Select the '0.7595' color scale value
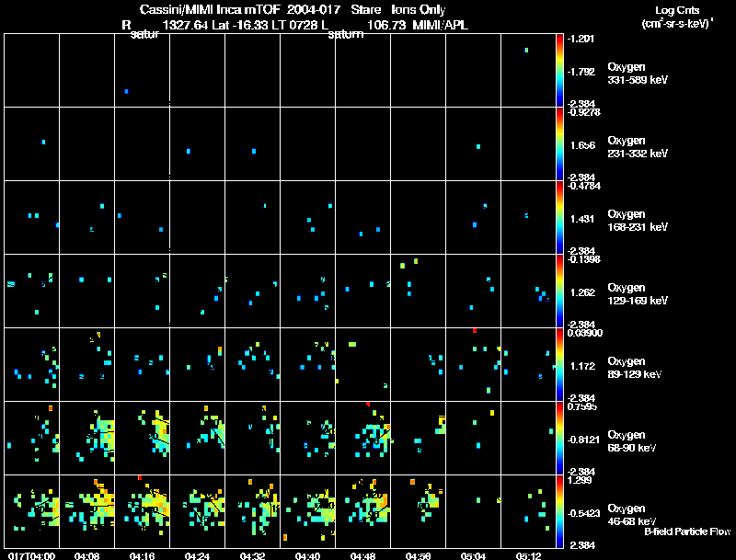The image size is (736, 560). coord(582,406)
